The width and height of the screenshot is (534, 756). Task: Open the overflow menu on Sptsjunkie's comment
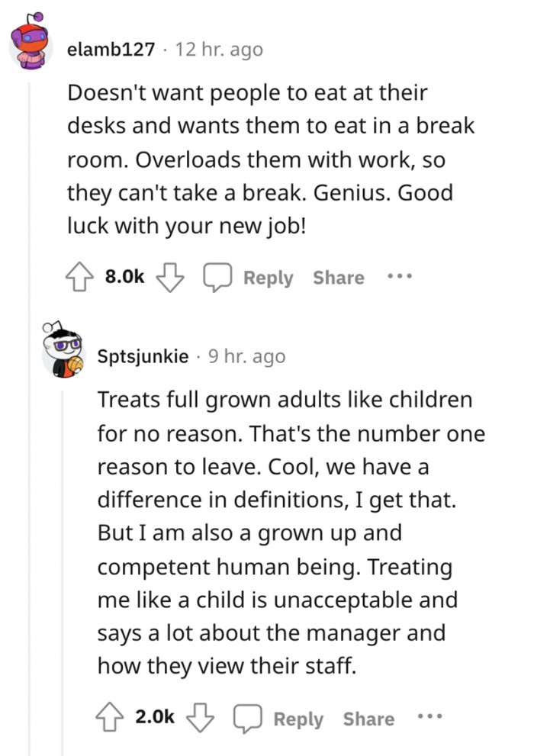(x=430, y=716)
